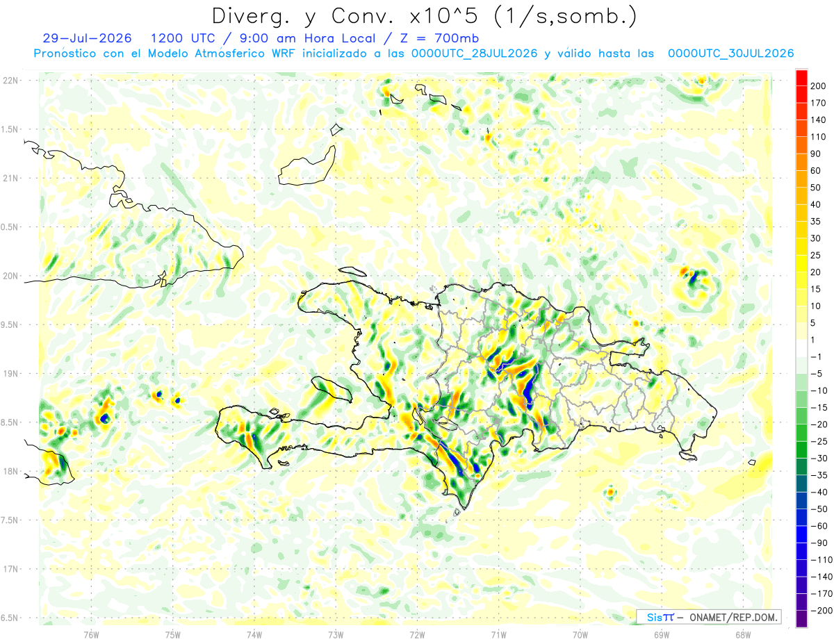Click the '-40' color scale value
Viewport: 834px width, 644px height.
point(818,492)
